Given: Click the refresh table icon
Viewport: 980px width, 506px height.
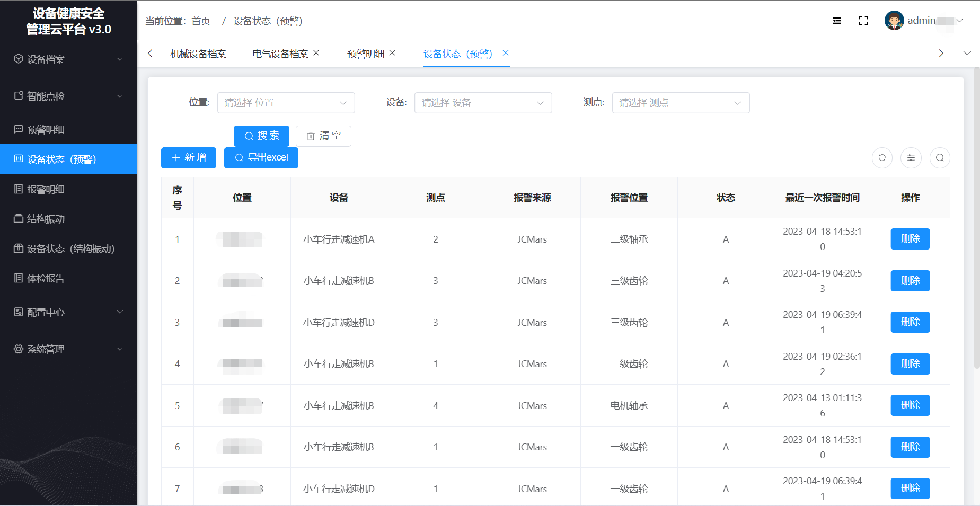Looking at the screenshot, I should (x=882, y=158).
